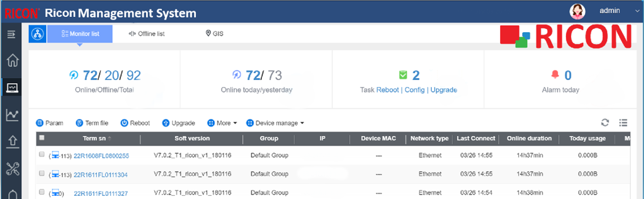Open the Task Config link
Image resolution: width=644 pixels, height=199 pixels.
[x=414, y=90]
